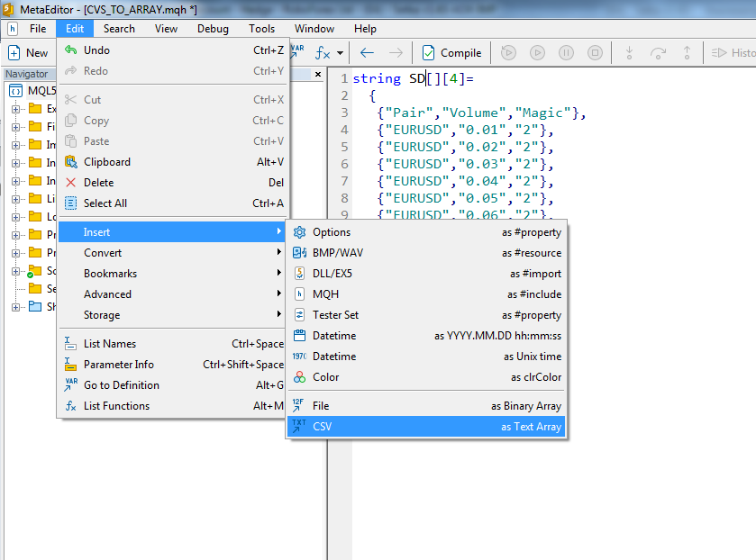Click the Step Into debug icon

pos(629,52)
